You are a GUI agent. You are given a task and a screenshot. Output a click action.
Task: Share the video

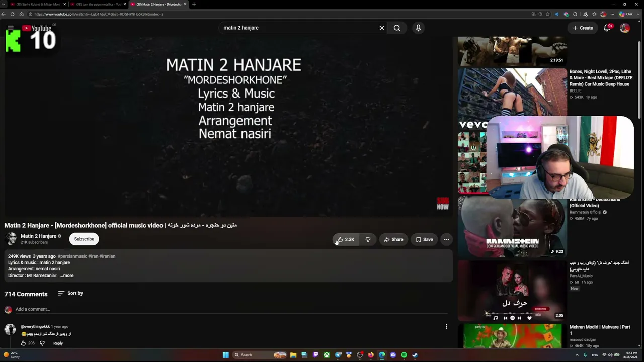click(393, 240)
